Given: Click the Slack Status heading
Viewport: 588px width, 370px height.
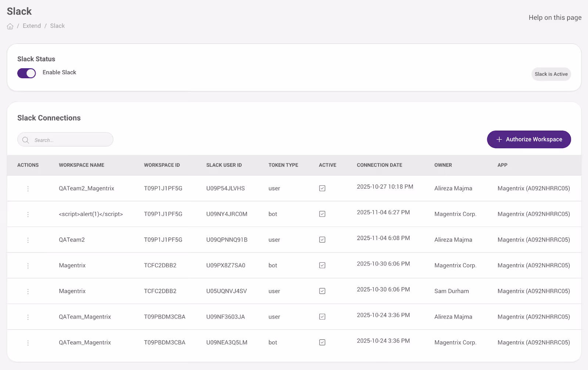Looking at the screenshot, I should click(x=36, y=59).
